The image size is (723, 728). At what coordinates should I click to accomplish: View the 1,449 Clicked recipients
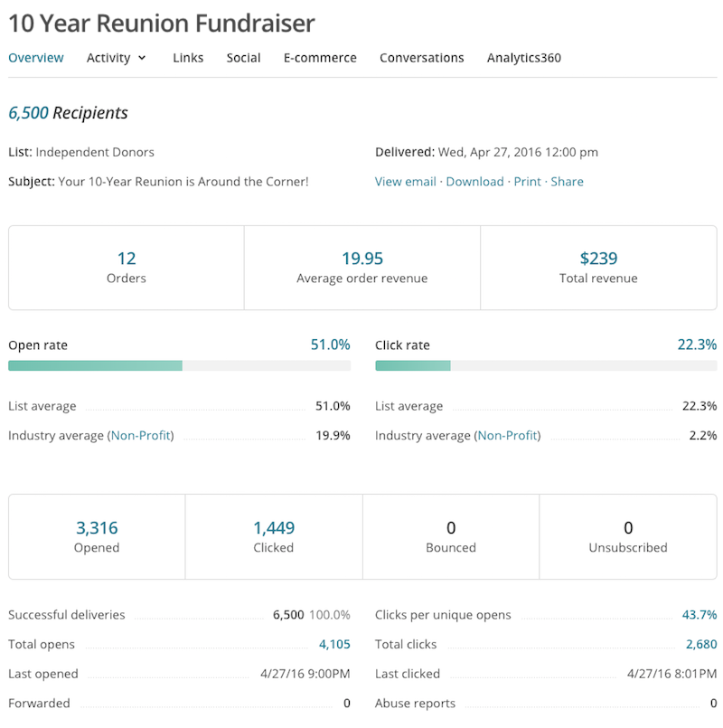click(274, 528)
